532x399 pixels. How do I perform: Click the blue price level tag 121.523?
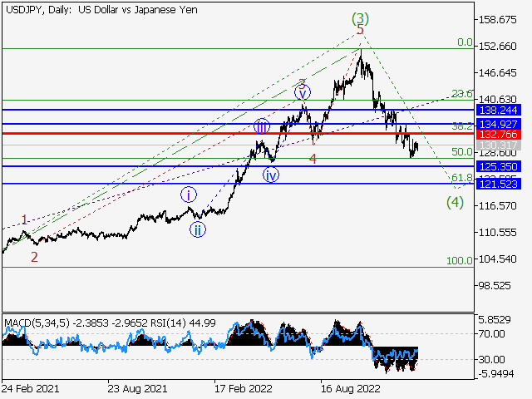(498, 184)
